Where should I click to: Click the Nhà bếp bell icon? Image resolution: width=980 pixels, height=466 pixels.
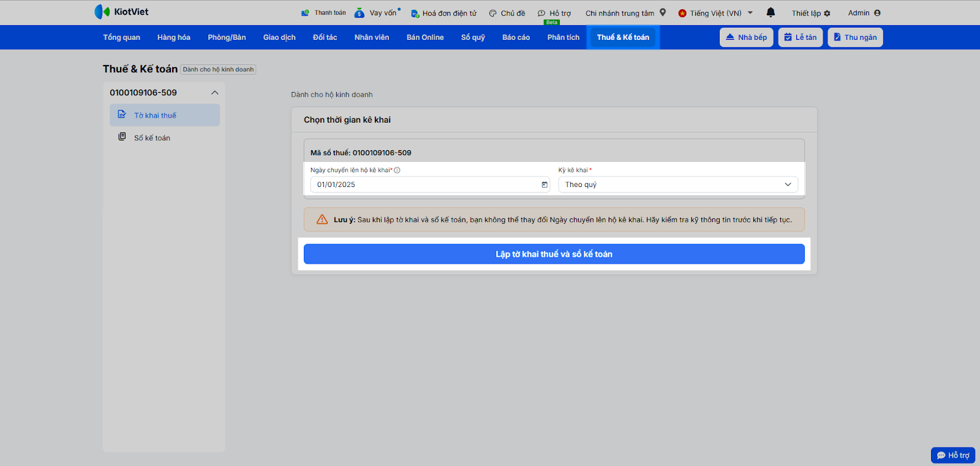[730, 37]
